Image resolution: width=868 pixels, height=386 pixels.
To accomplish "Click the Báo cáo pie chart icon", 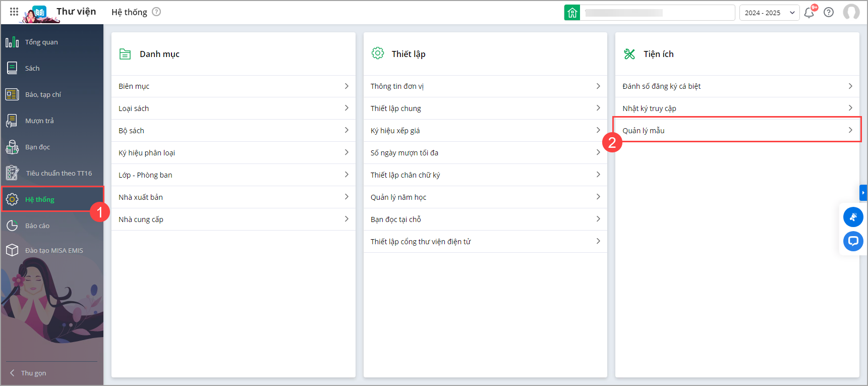I will [12, 226].
